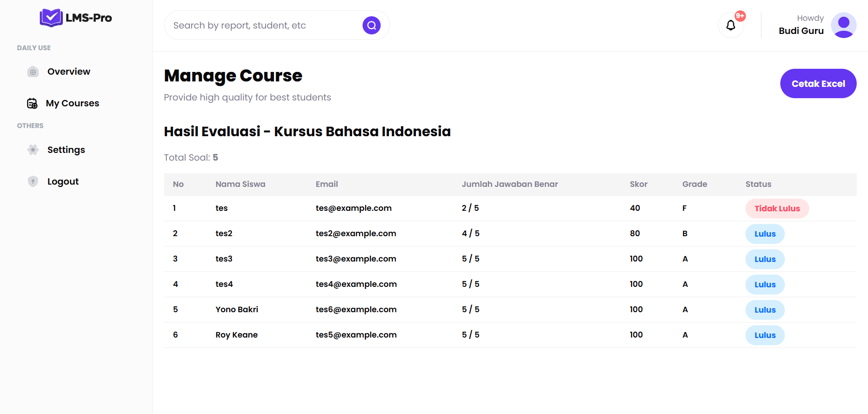Viewport: 868px width, 414px height.
Task: Click the Lulus badge for tes4
Action: tap(765, 285)
